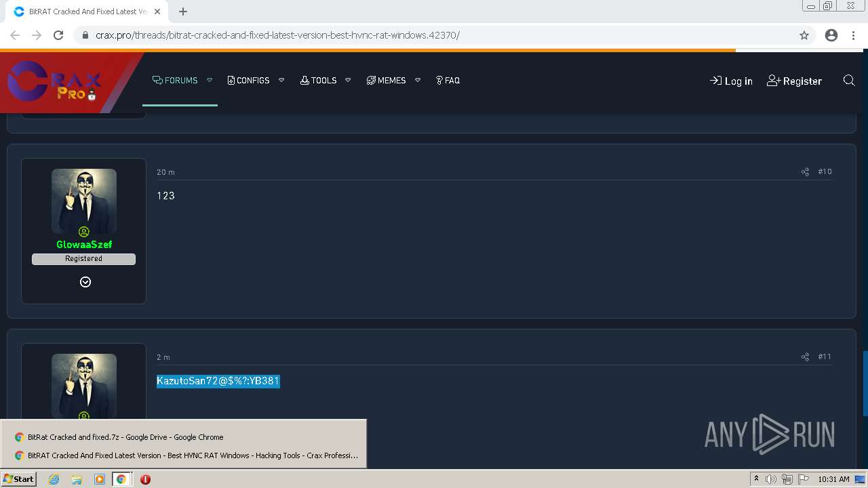Open the Tools dropdown arrow

click(x=348, y=80)
